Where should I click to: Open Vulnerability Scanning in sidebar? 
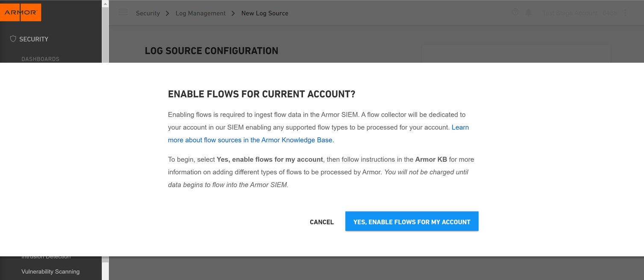tap(50, 271)
